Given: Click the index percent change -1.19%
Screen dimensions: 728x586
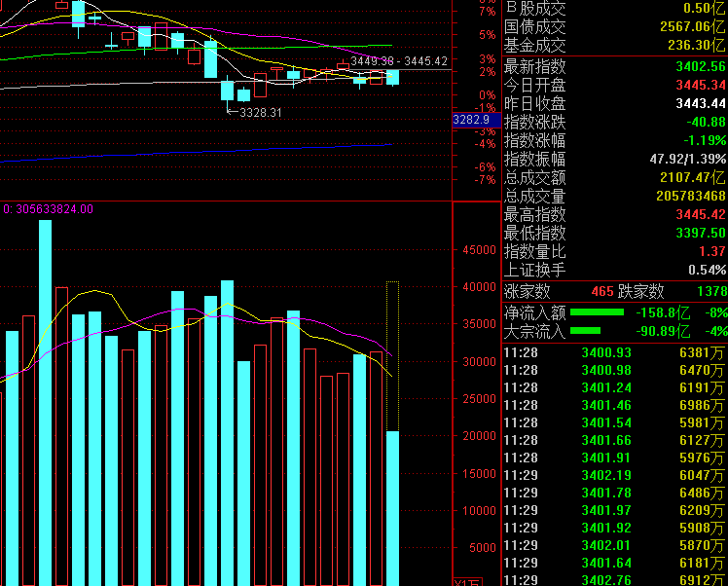Looking at the screenshot, I should tap(705, 140).
